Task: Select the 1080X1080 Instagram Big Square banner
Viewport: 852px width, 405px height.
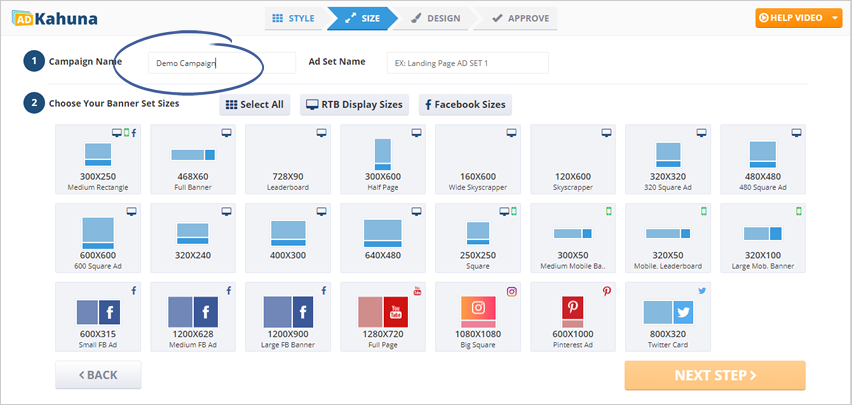Action: (x=477, y=320)
